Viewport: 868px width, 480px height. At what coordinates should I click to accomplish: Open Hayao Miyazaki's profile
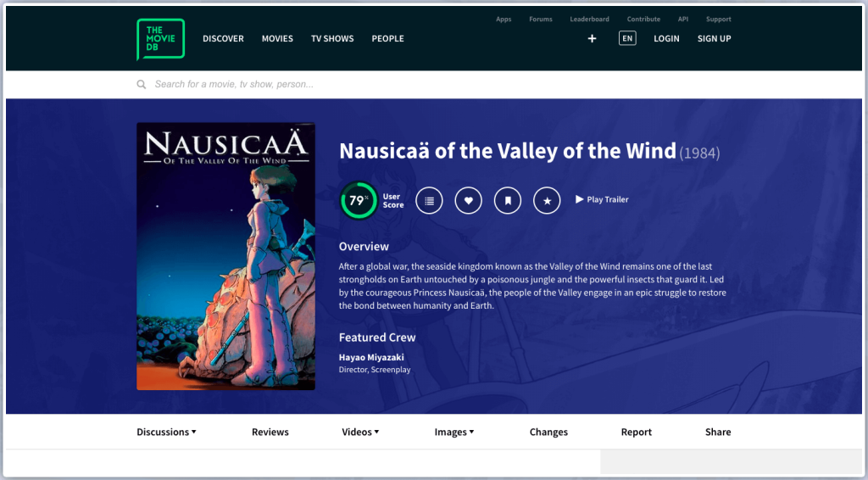371,358
